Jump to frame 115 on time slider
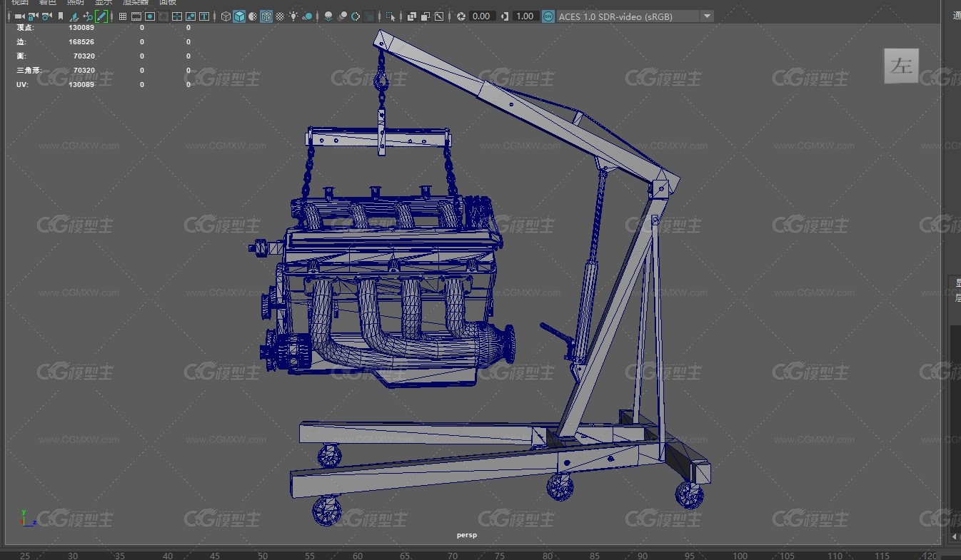 point(882,556)
